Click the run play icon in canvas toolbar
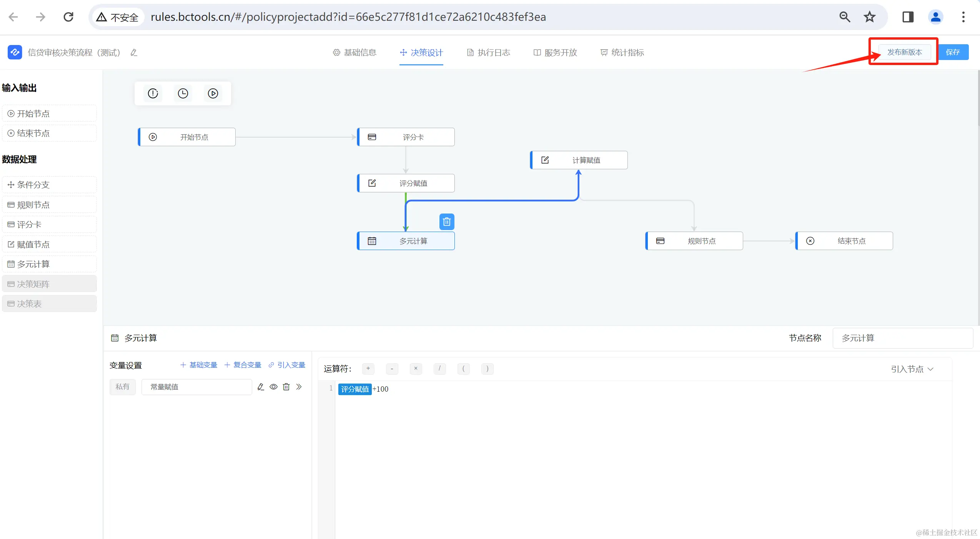Screen dimensions: 980x539 click(x=213, y=93)
